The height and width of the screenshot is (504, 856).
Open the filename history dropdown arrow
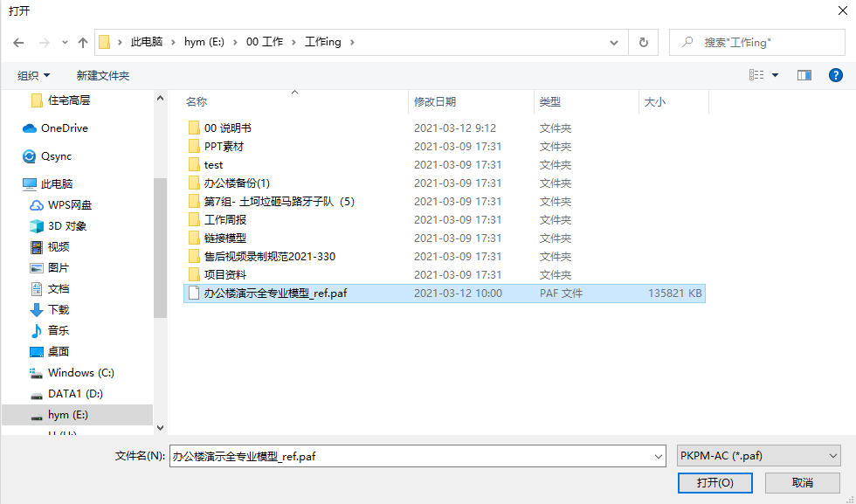(x=659, y=457)
